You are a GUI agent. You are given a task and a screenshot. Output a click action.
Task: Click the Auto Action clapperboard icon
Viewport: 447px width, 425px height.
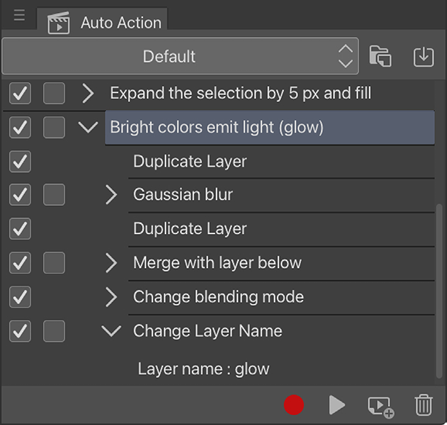coord(59,23)
